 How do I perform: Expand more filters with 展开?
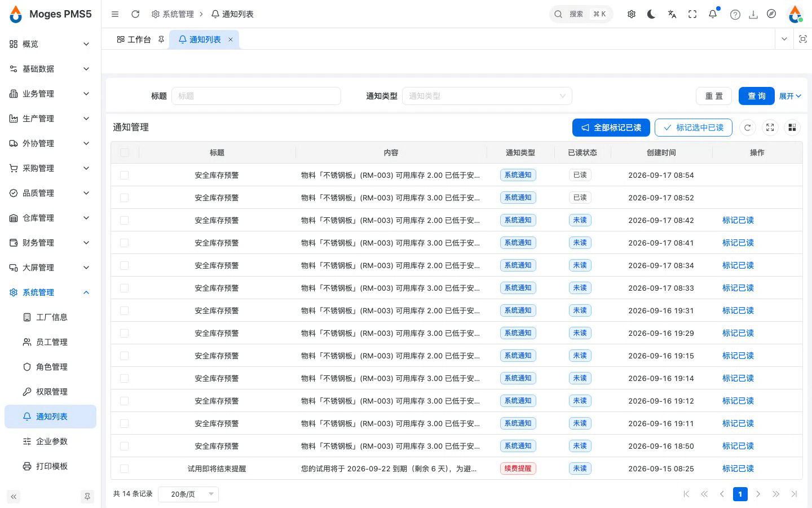tap(790, 96)
